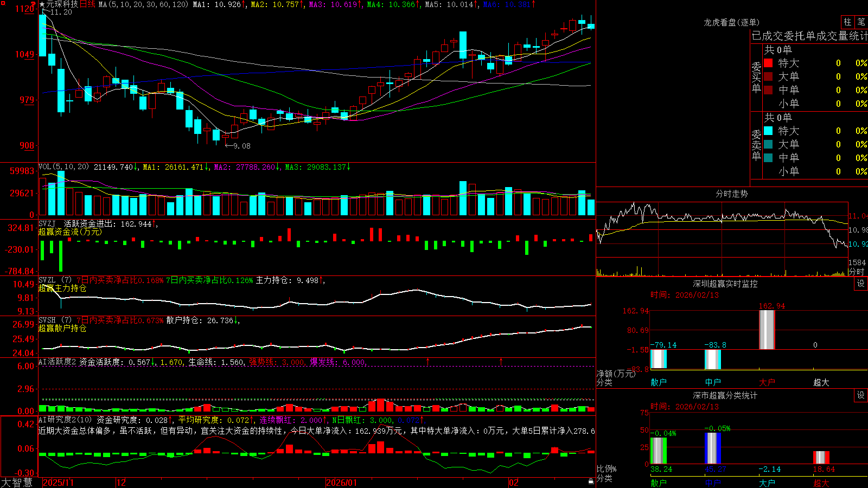Click the 散户 label in 实时监控 chart
This screenshot has height=488, width=868.
659,382
